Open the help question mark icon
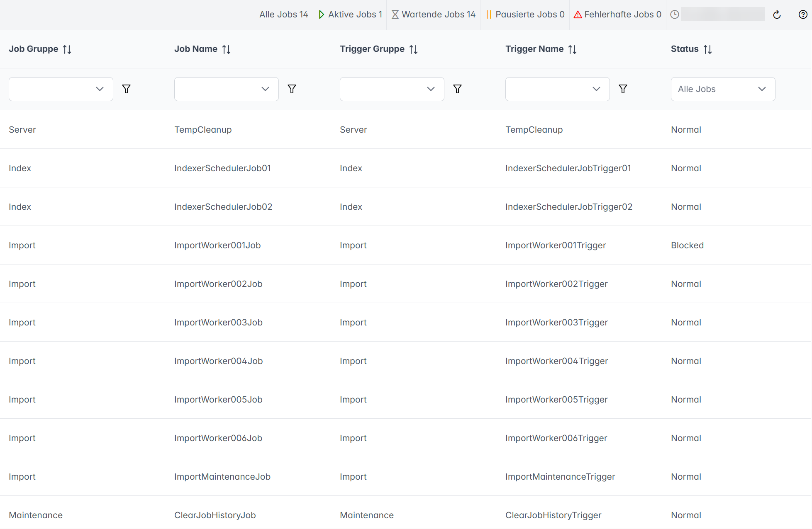 tap(803, 15)
